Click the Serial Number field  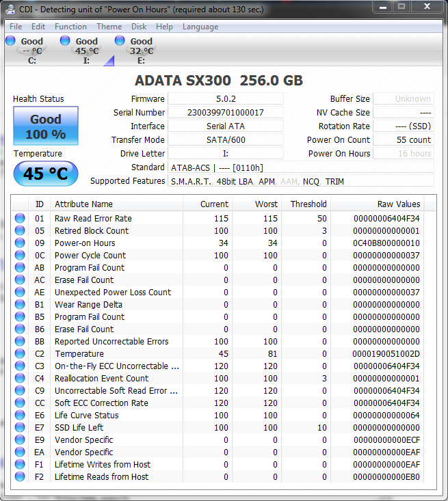(225, 113)
